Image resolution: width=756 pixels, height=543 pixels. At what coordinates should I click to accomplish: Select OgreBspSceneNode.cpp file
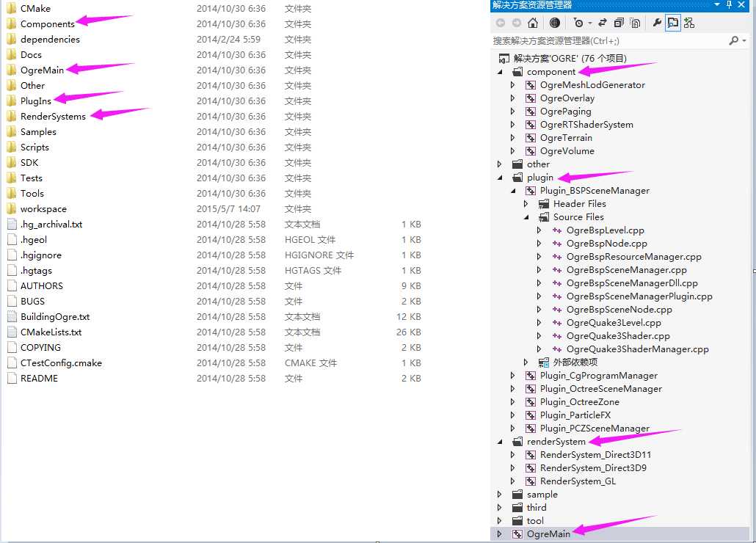619,310
